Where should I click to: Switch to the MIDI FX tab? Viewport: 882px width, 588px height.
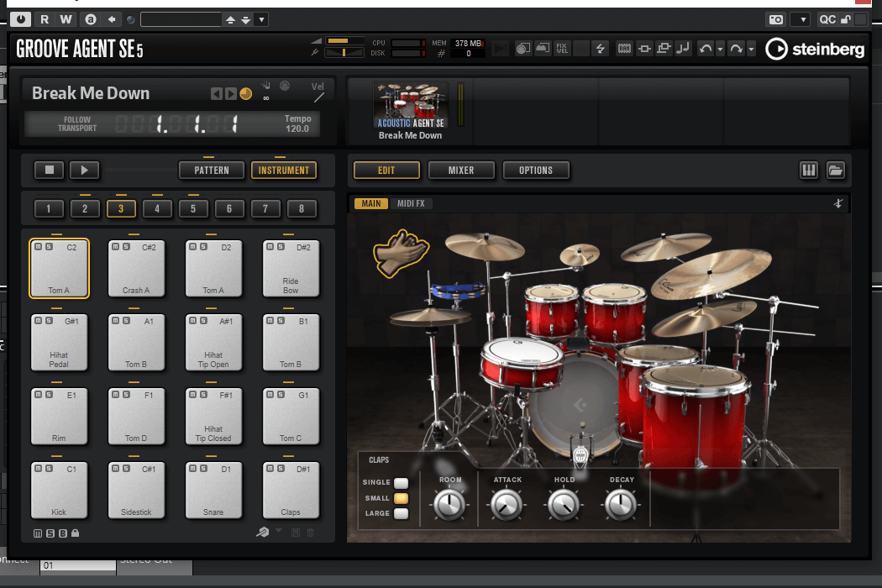point(411,203)
